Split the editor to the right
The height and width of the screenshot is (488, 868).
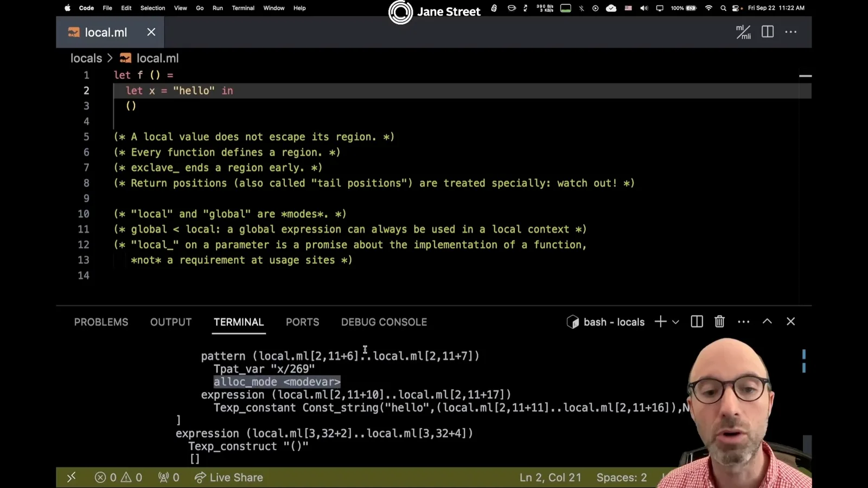(768, 32)
